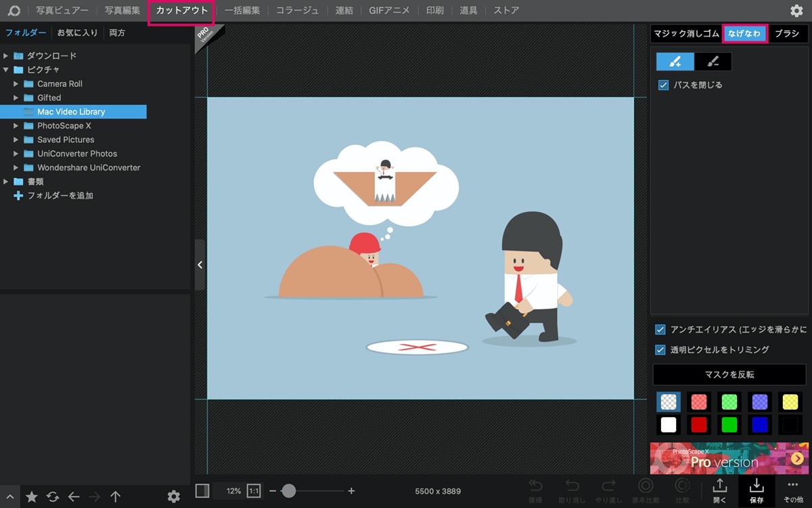This screenshot has width=812, height=508.
Task: Expand the Camera Roll folder
Action: point(16,84)
